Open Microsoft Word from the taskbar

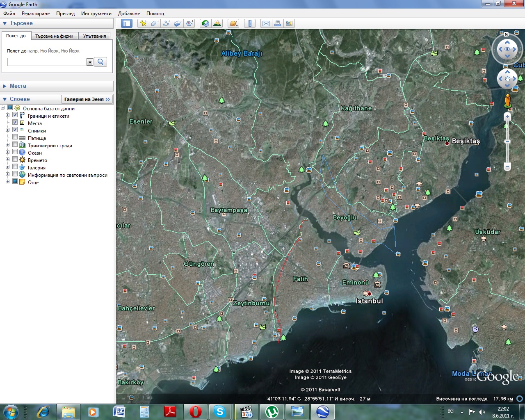point(119,411)
